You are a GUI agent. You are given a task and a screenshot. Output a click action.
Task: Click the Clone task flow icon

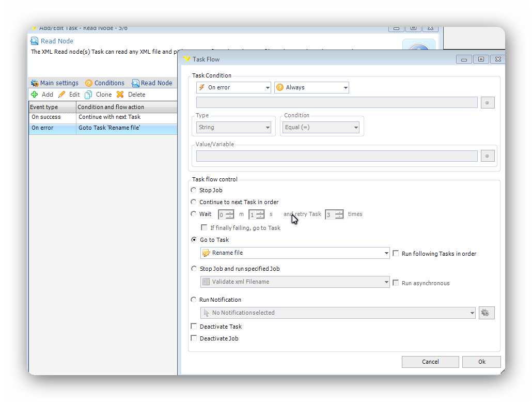89,95
